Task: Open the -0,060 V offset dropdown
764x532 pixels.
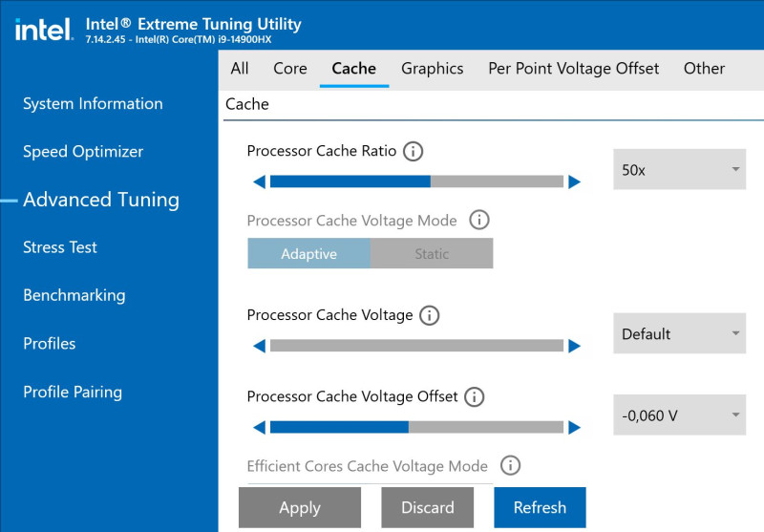Action: tap(679, 415)
